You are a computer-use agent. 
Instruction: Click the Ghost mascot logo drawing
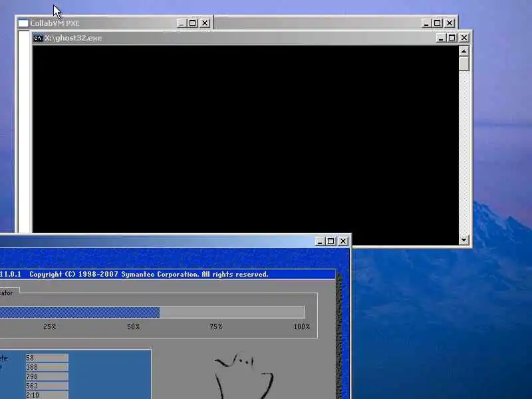pos(243,375)
